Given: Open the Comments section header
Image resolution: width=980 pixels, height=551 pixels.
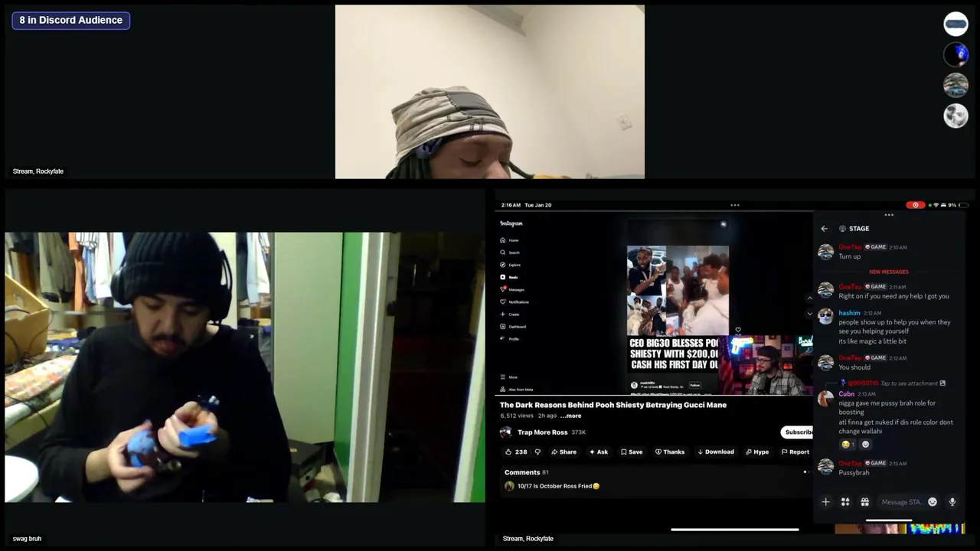Looking at the screenshot, I should click(x=526, y=473).
